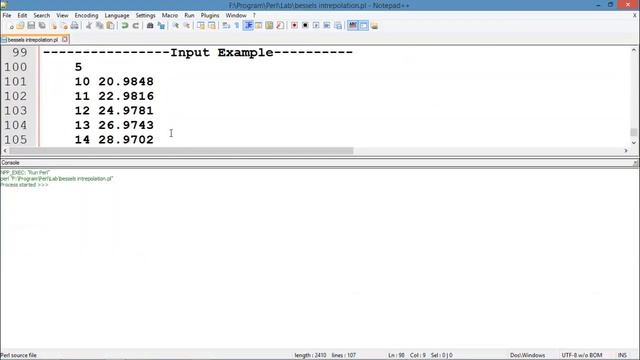Click the horizontal scrollbar left arrow
640x360 pixels.
[x=5, y=151]
